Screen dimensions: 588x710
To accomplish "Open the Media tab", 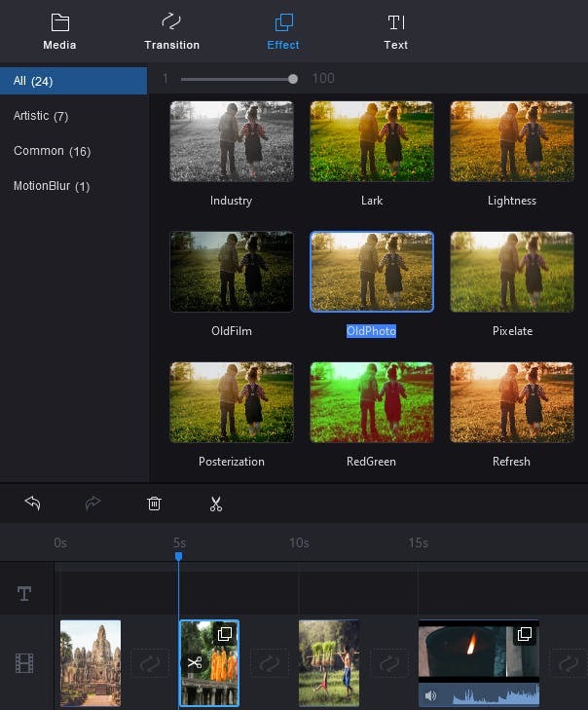I will pyautogui.click(x=59, y=32).
